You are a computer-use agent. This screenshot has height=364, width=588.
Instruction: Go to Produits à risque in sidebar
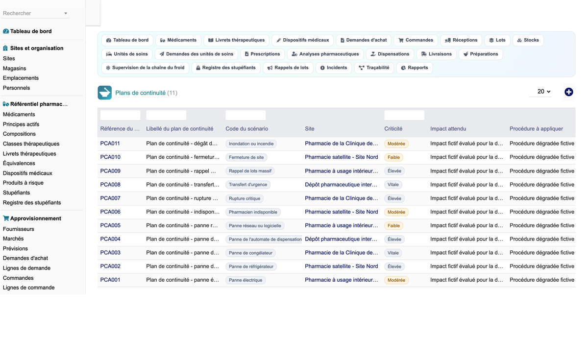[23, 183]
